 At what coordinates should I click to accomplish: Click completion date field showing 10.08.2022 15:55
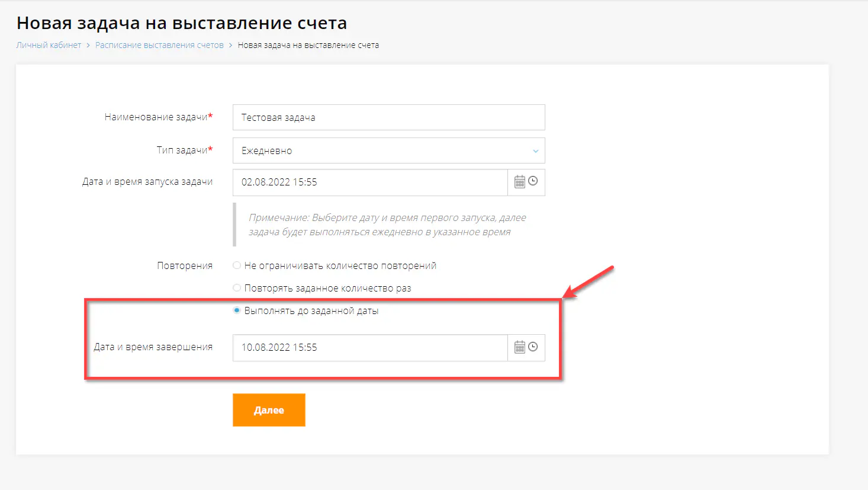pyautogui.click(x=369, y=347)
